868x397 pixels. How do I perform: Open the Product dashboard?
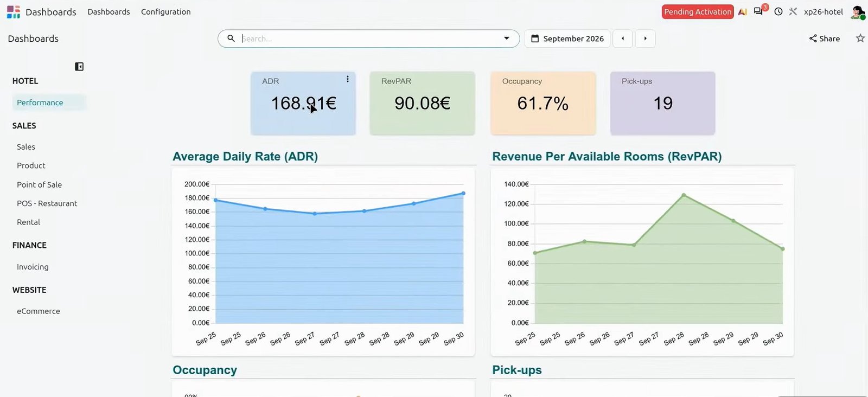[31, 165]
